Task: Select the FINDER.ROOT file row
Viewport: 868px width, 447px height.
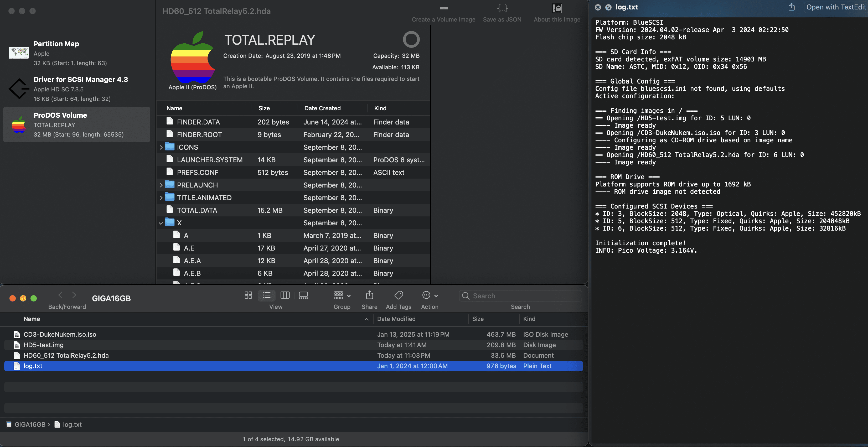Action: (293, 135)
